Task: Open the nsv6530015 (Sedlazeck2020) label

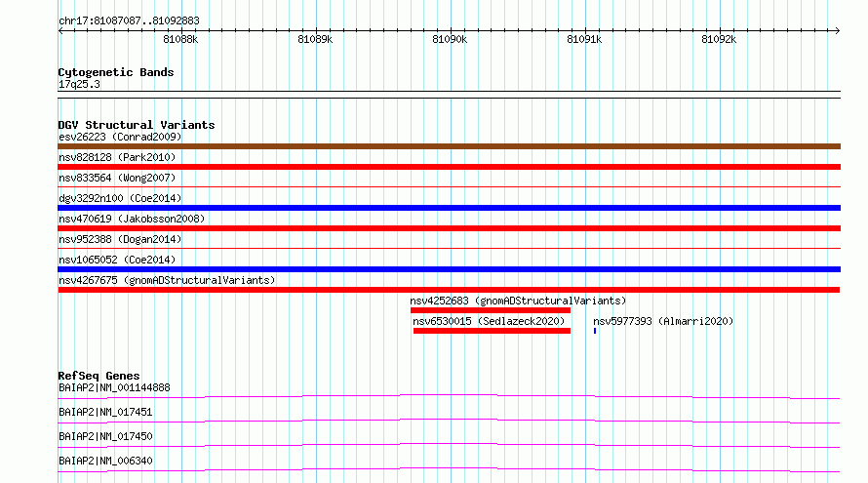Action: tap(489, 321)
